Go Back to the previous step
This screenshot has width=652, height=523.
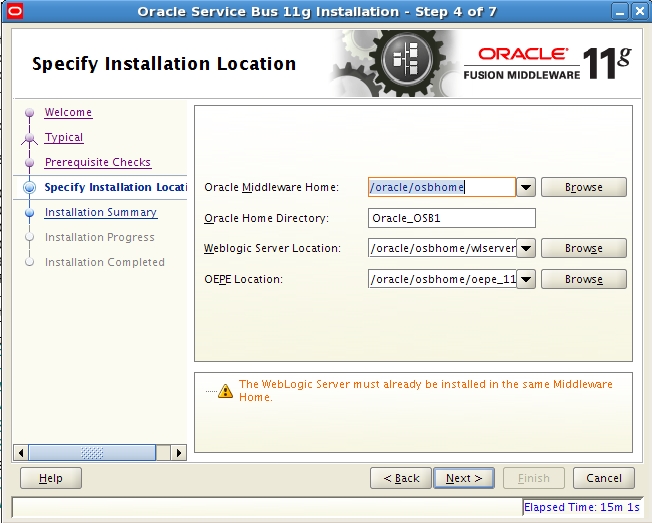coord(401,478)
